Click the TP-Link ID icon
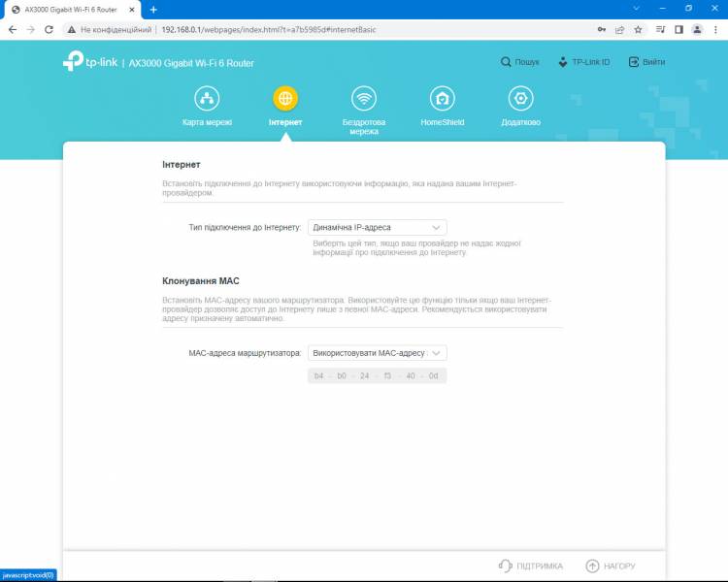Screen dimensions: 728x582 point(563,62)
